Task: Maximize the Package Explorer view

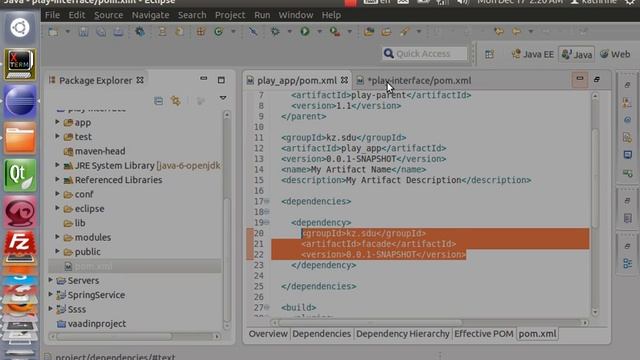Action: coord(221,80)
